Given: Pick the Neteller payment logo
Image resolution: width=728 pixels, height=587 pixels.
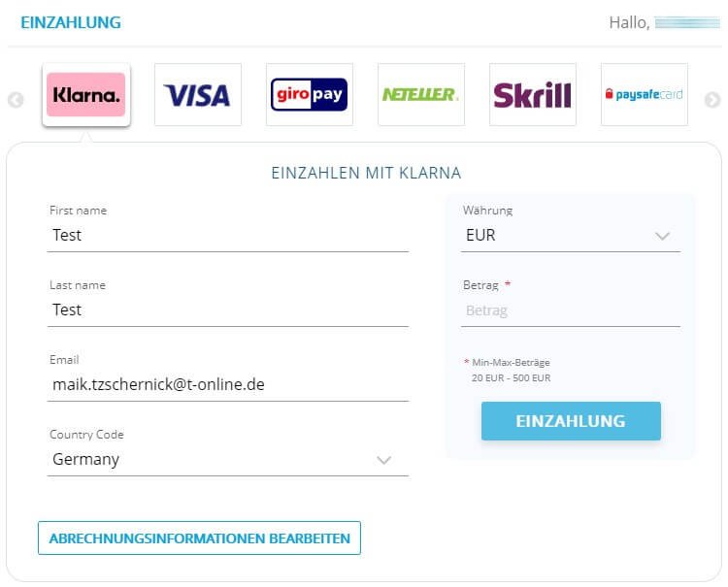Looking at the screenshot, I should pyautogui.click(x=421, y=95).
